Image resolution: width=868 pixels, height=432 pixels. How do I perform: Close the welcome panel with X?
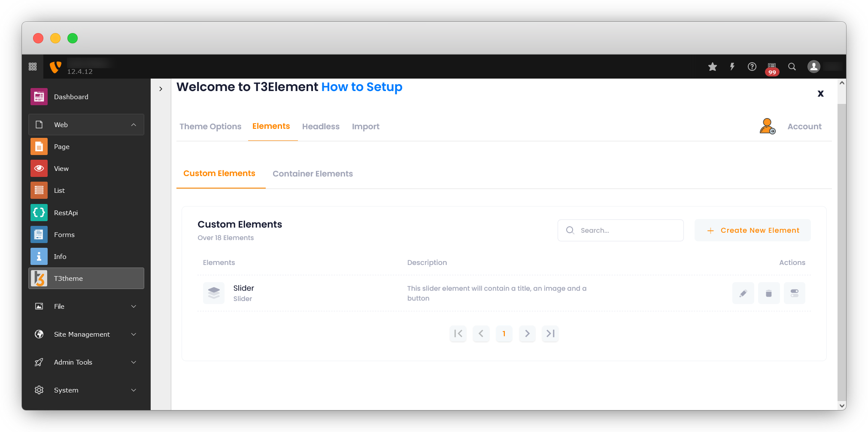tap(820, 93)
